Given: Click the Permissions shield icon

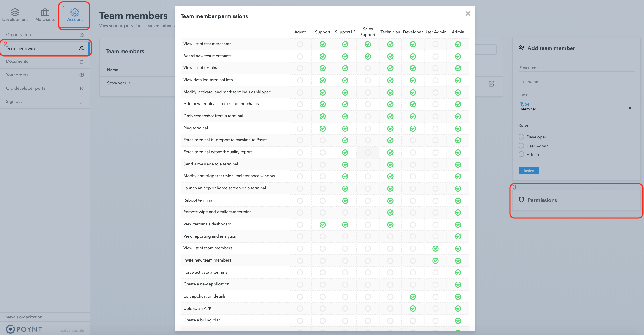Looking at the screenshot, I should pos(521,200).
